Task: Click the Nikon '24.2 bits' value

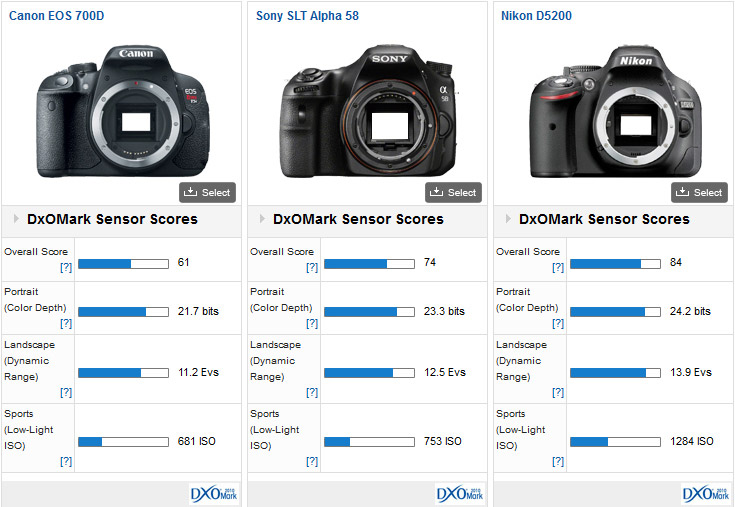Action: click(690, 311)
